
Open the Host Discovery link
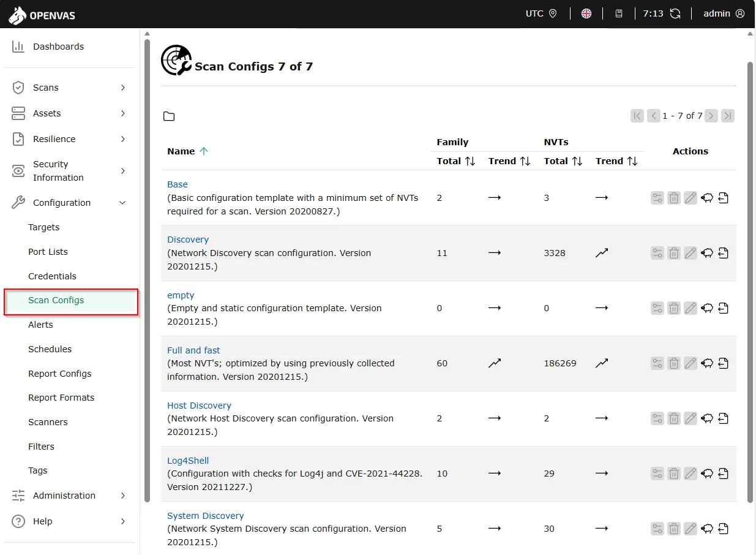tap(199, 406)
